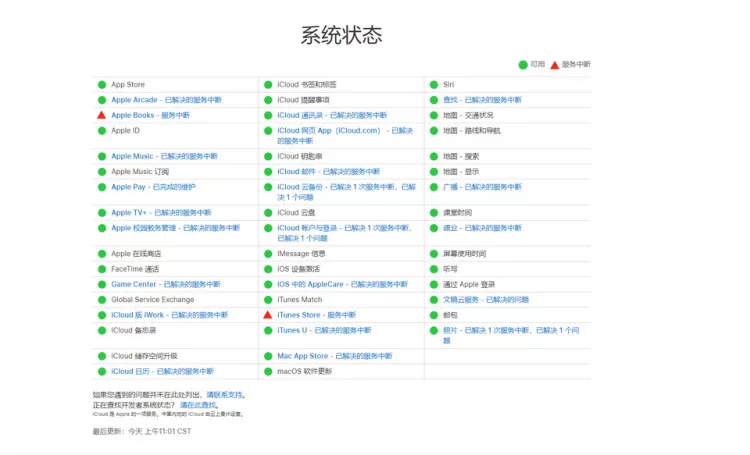Open the Apple 校园教务管理 link

click(x=176, y=228)
